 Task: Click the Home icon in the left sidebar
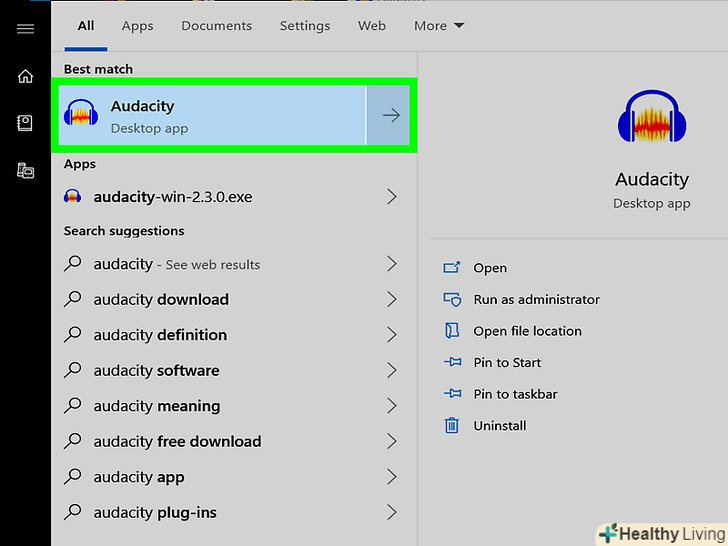[x=25, y=76]
